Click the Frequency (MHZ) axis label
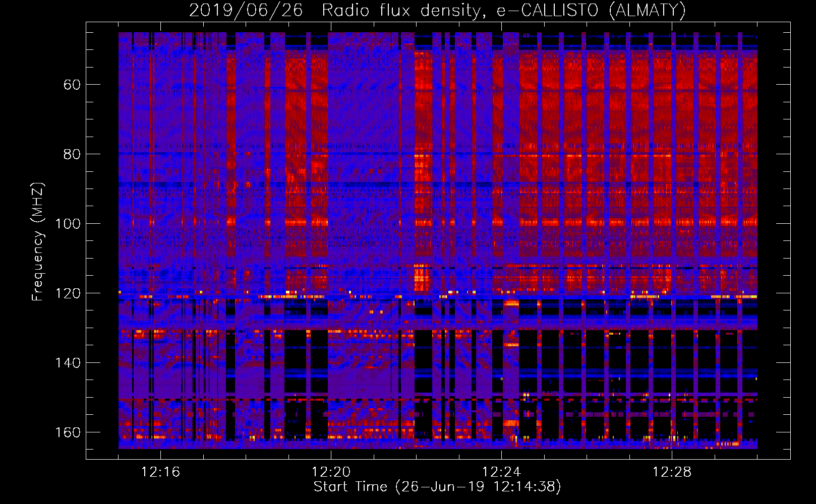This screenshot has width=816, height=504. (37, 241)
